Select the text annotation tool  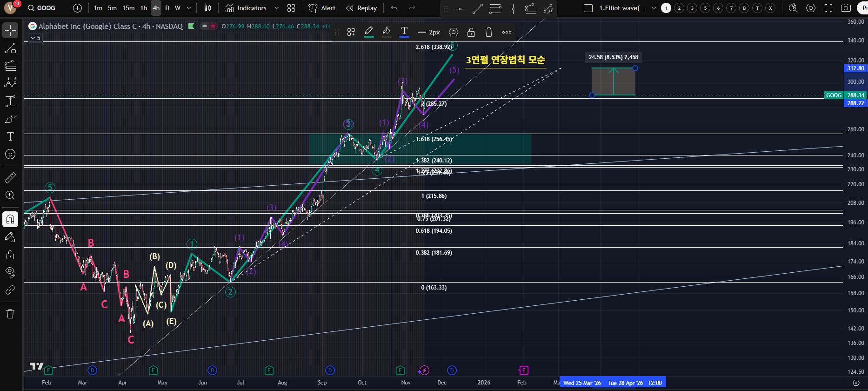click(10, 136)
